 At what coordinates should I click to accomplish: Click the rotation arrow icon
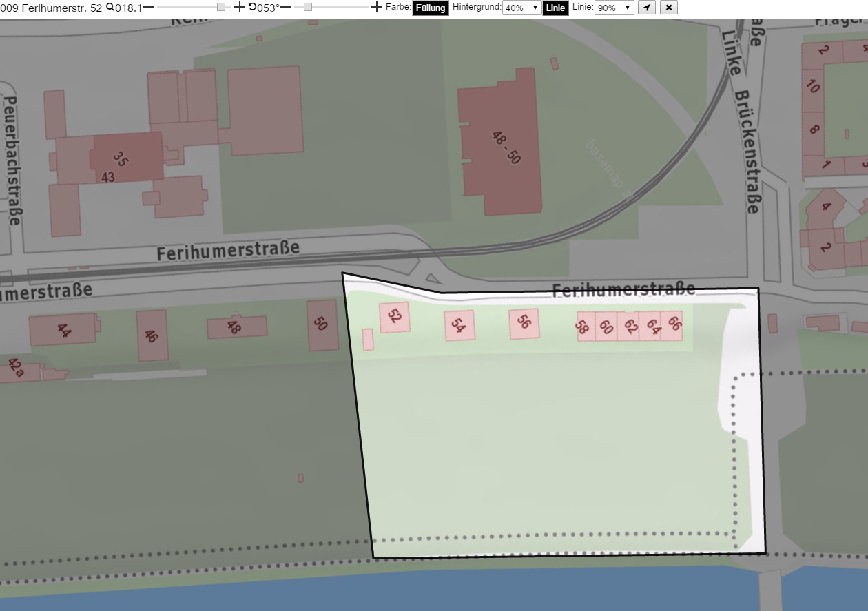[252, 8]
